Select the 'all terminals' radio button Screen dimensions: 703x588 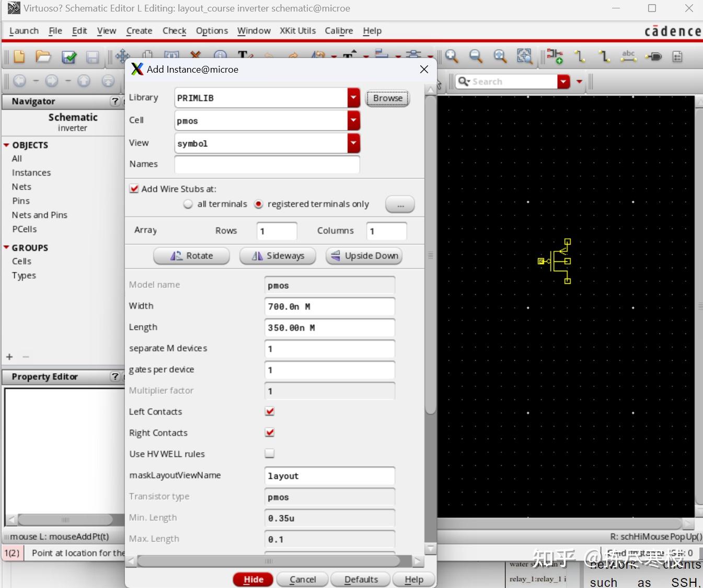click(188, 204)
